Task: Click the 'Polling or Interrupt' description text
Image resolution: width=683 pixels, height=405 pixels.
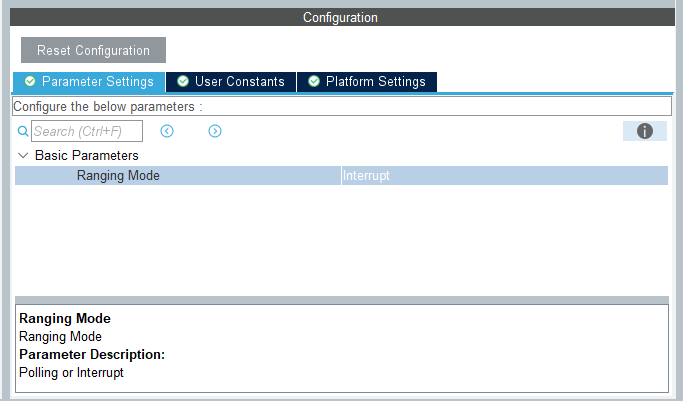Action: tap(71, 373)
